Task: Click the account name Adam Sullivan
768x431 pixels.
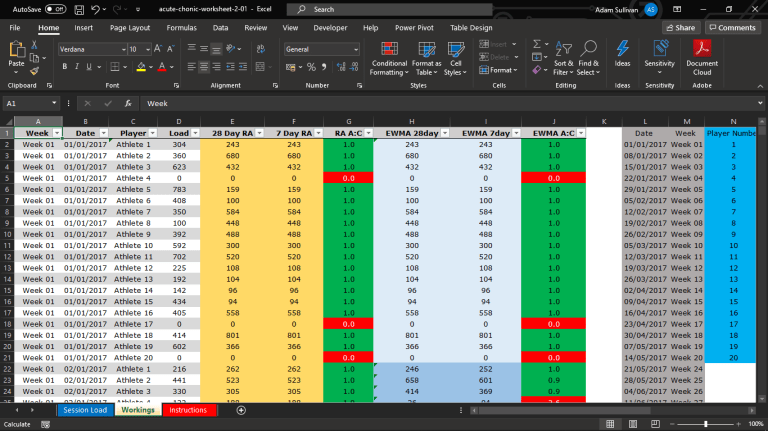Action: 616,9
